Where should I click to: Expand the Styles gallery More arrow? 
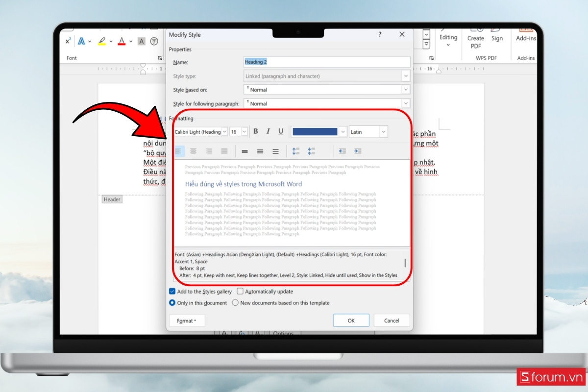pos(426,44)
